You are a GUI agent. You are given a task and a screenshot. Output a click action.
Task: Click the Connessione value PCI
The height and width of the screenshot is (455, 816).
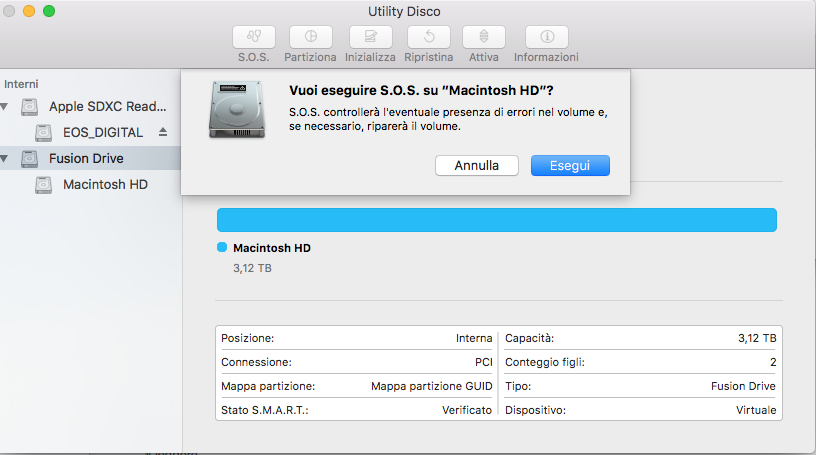click(x=483, y=362)
